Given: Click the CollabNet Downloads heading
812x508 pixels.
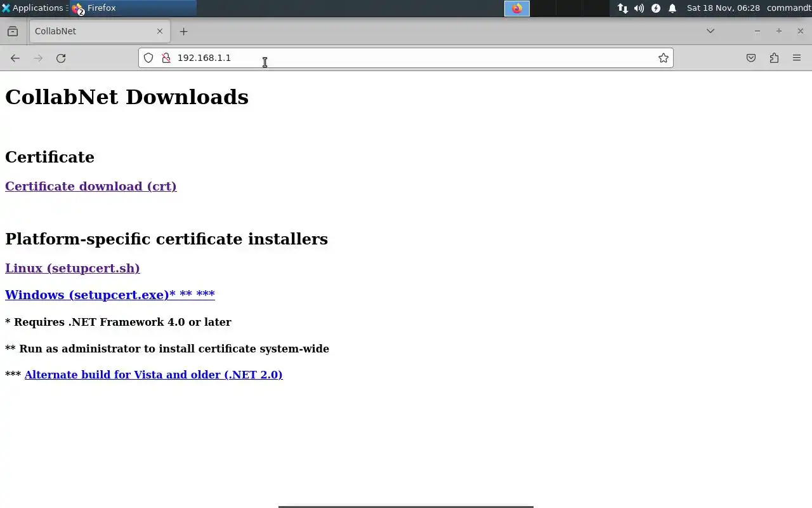Looking at the screenshot, I should [x=127, y=97].
